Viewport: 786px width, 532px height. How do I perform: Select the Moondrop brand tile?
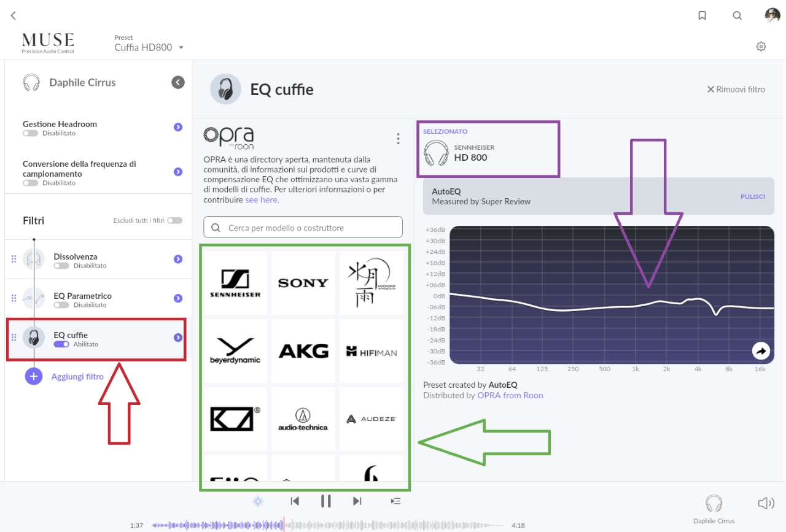coord(372,282)
